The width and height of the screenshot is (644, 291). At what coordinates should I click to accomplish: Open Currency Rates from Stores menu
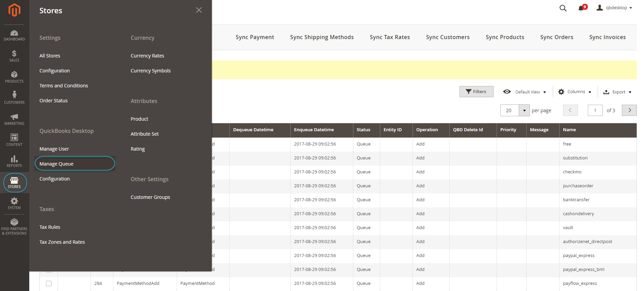coord(147,56)
